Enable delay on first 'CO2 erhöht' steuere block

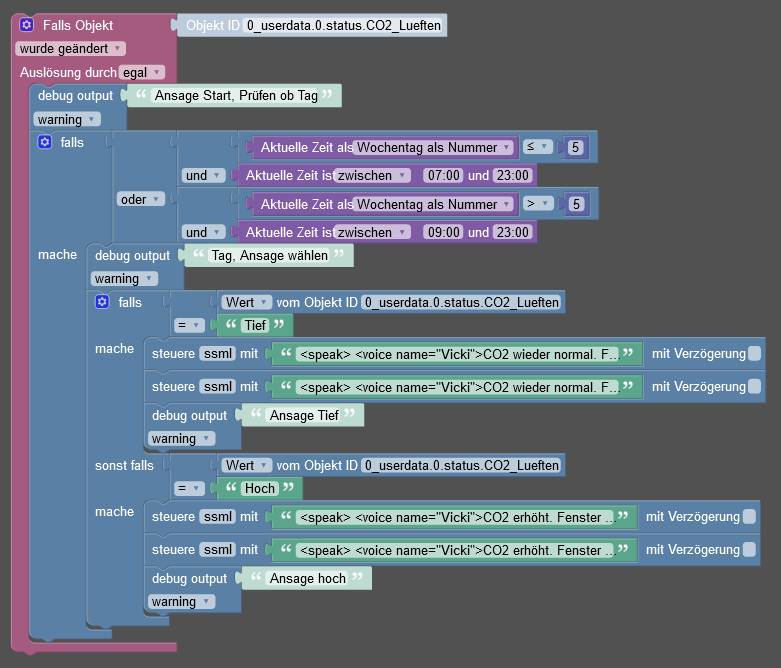[x=749, y=517]
